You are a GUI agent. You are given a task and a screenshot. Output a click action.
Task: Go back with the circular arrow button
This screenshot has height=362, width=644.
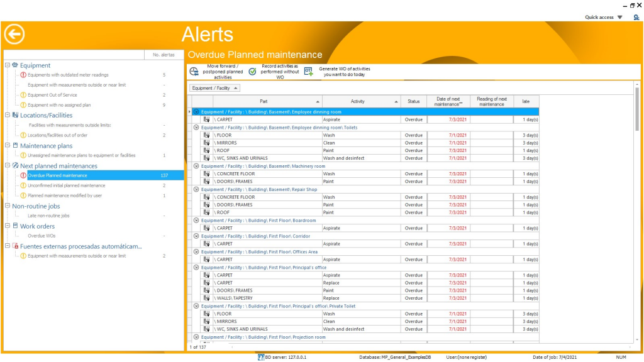(14, 34)
